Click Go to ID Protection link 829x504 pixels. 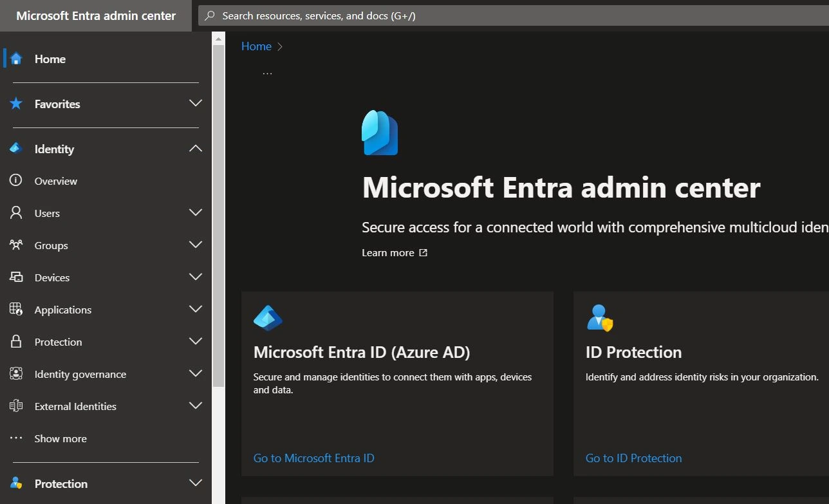click(633, 458)
